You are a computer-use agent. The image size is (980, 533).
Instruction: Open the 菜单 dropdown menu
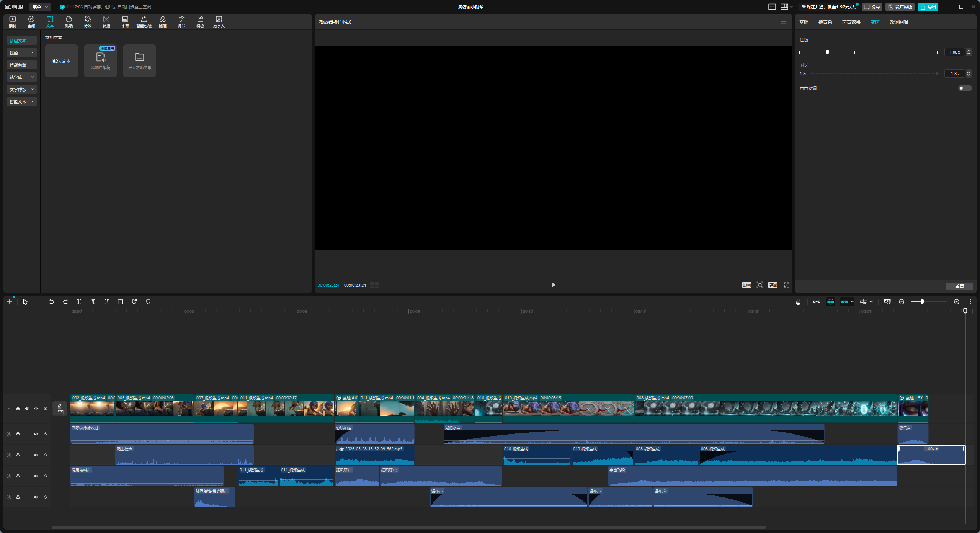(x=40, y=7)
